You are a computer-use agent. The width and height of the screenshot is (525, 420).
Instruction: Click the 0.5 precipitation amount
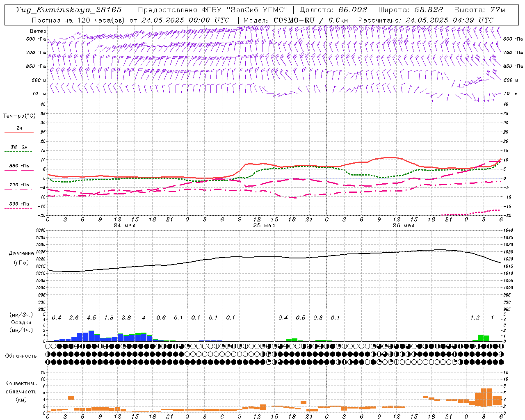click(301, 318)
